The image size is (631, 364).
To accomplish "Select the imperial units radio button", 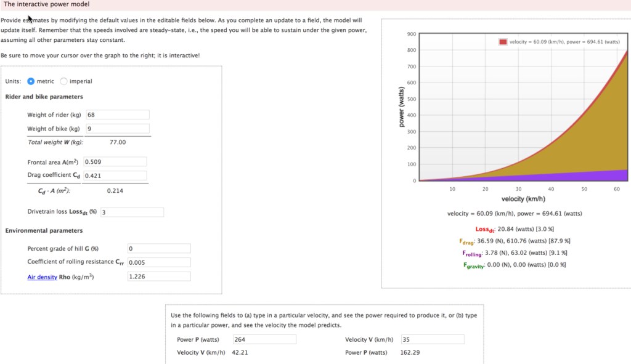I will pos(63,81).
